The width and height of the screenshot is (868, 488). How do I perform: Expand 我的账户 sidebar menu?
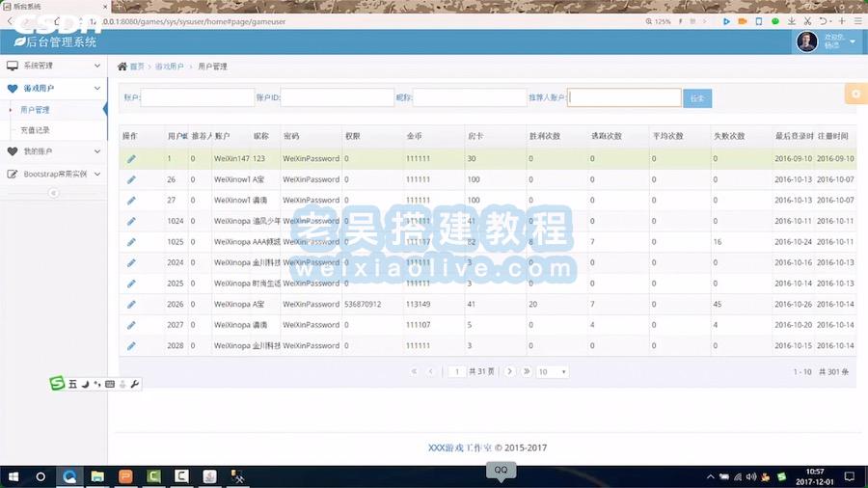[54, 151]
